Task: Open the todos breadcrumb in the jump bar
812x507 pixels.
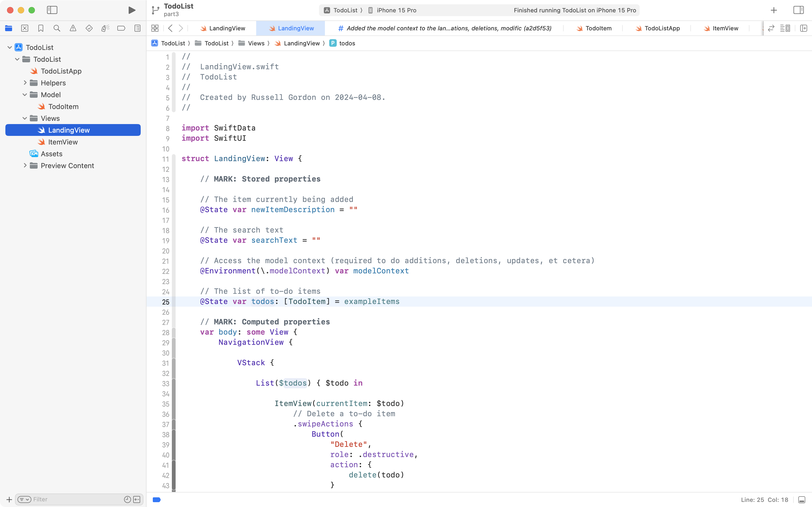Action: [x=347, y=43]
